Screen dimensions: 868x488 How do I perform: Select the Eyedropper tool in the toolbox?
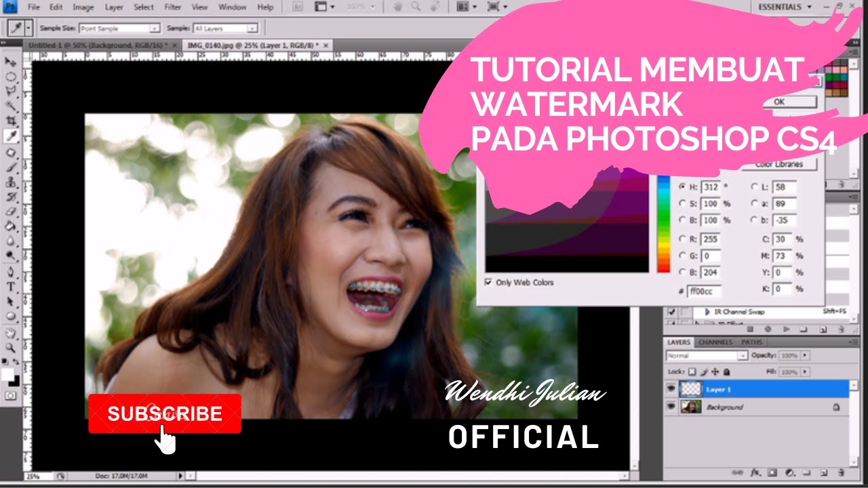click(11, 136)
